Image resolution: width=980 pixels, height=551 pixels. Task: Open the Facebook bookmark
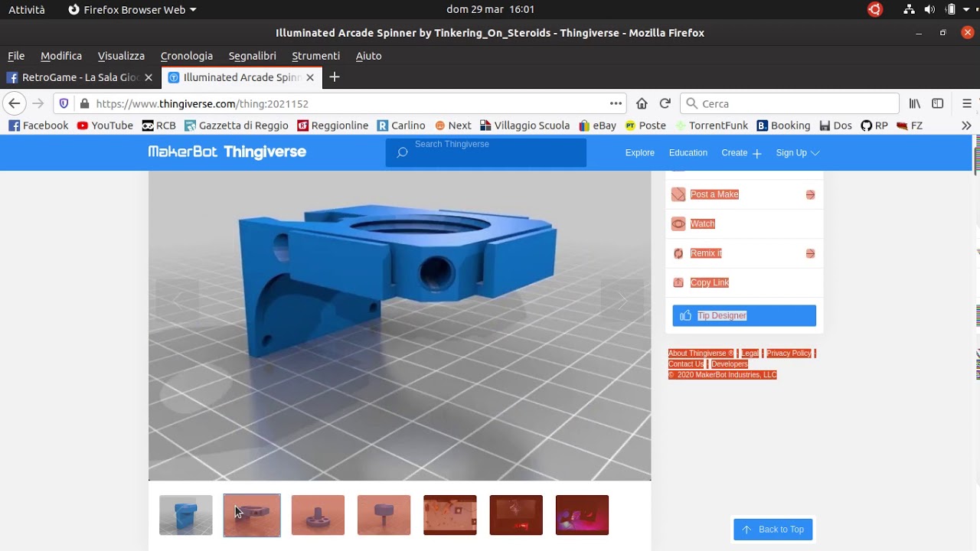pyautogui.click(x=38, y=126)
